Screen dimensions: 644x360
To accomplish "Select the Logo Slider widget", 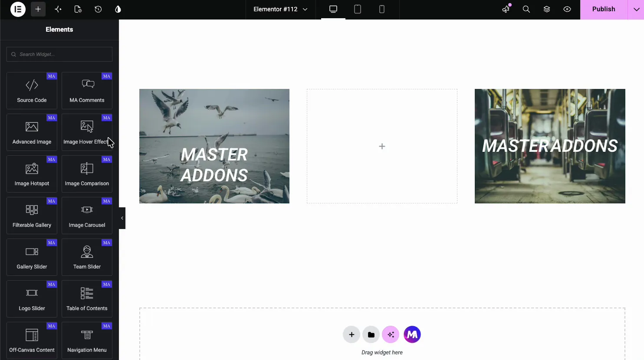I will pyautogui.click(x=32, y=298).
